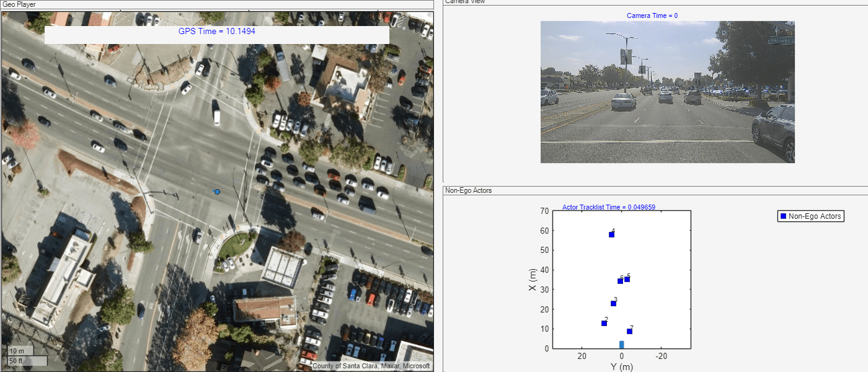
Task: Click the X (m) axis label
Action: pyautogui.click(x=533, y=280)
